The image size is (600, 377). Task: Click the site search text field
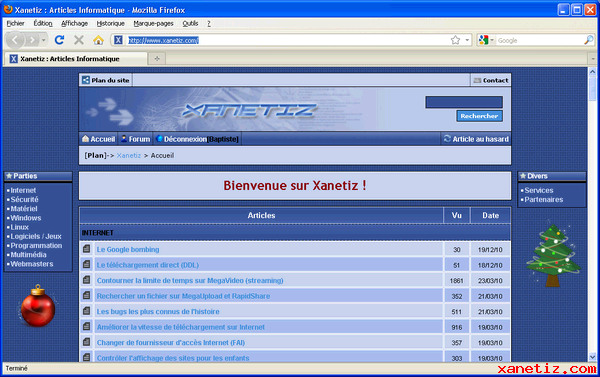[464, 102]
